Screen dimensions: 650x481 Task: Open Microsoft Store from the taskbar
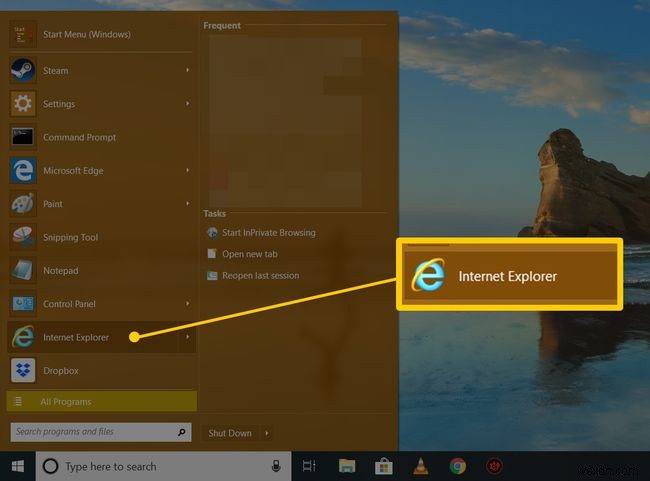[x=383, y=466]
